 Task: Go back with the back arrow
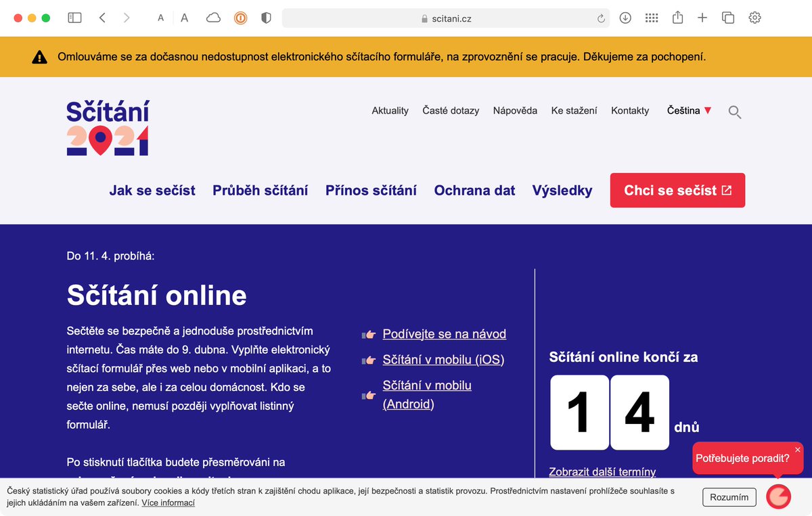[102, 18]
